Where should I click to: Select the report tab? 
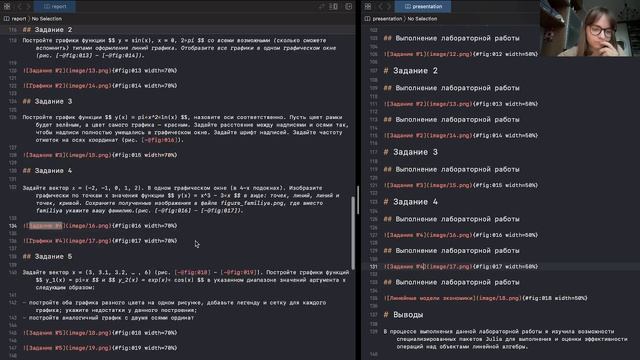tap(55, 6)
